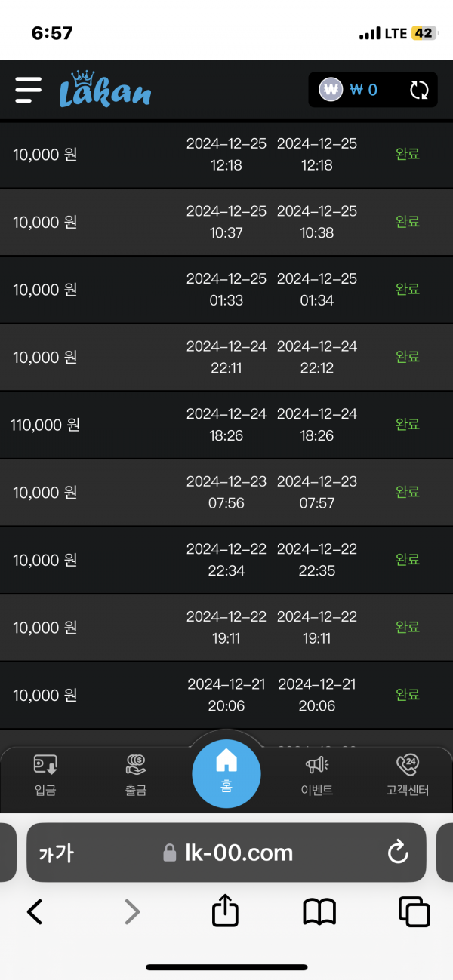Select the 110,000 원 transaction row
This screenshot has height=980, width=453.
(226, 425)
